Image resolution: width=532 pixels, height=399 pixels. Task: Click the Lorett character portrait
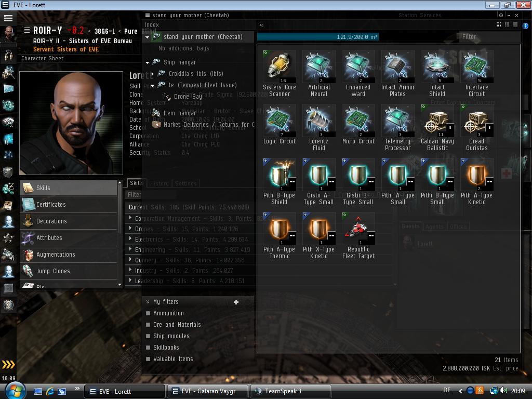click(71, 123)
